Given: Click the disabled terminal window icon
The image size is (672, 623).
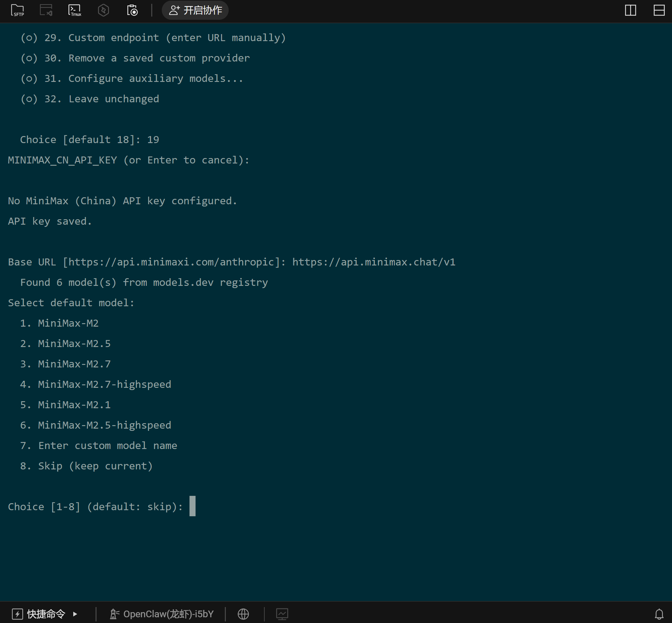Looking at the screenshot, I should (46, 10).
